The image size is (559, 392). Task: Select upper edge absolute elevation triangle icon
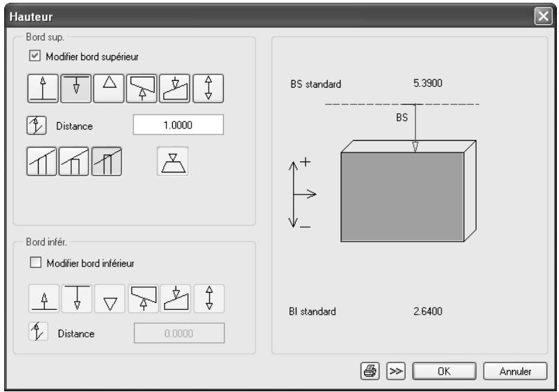point(109,88)
